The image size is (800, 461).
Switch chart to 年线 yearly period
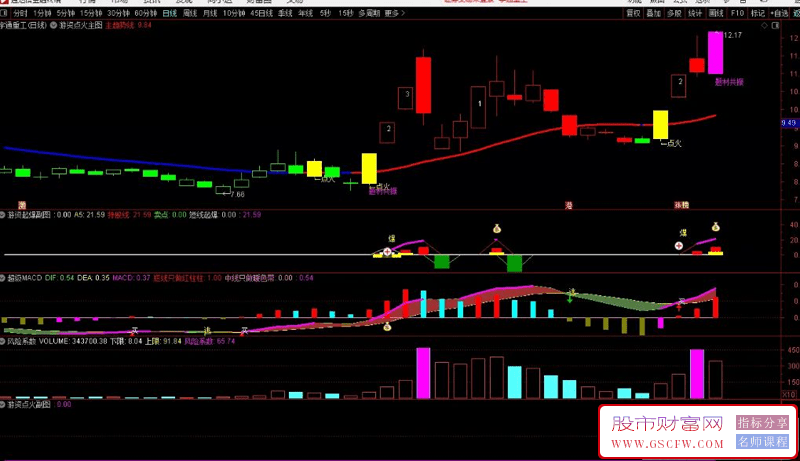pos(306,13)
